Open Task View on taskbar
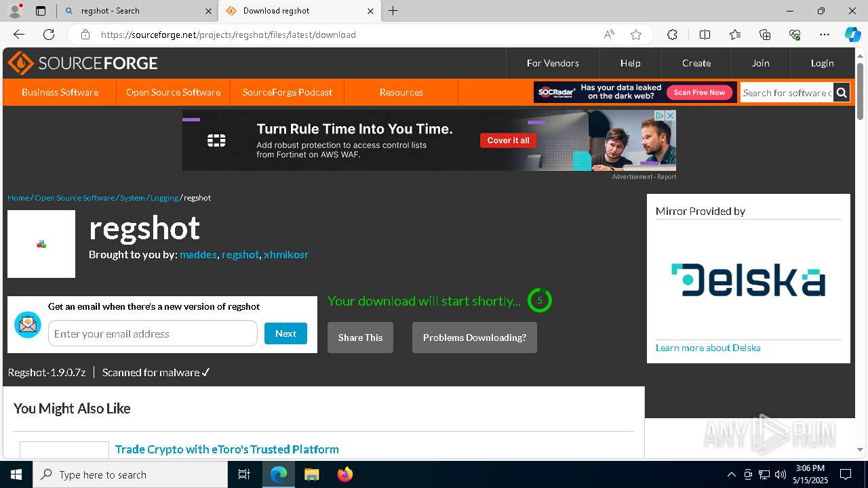This screenshot has height=488, width=868. click(244, 474)
